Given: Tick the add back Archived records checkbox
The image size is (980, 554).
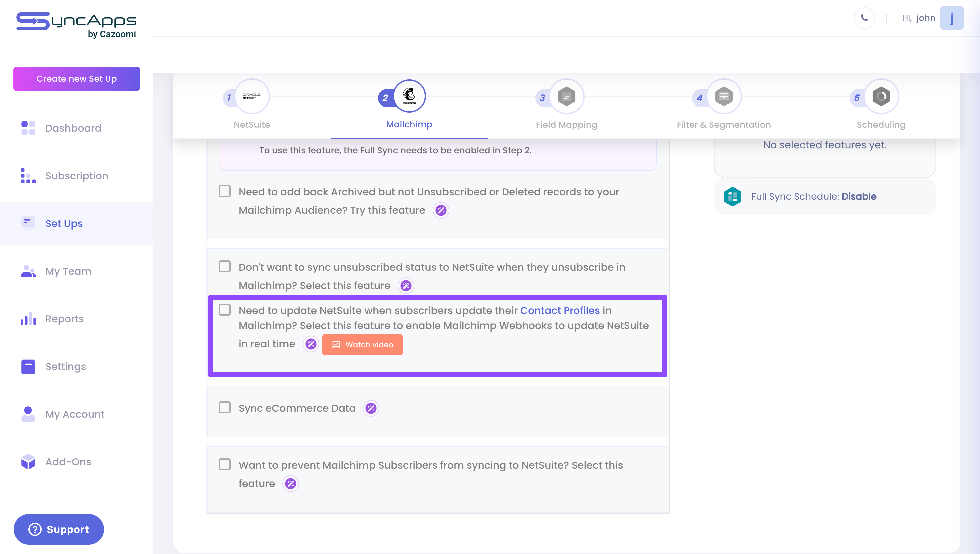Looking at the screenshot, I should [x=224, y=191].
